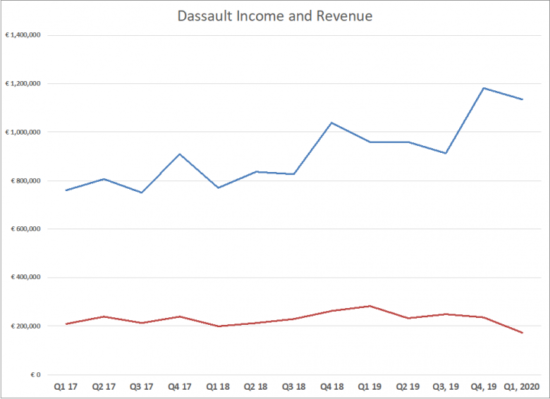Viewport: 550px width, 399px height.
Task: Select the € 1,200,000 axis label
Action: 23,83
